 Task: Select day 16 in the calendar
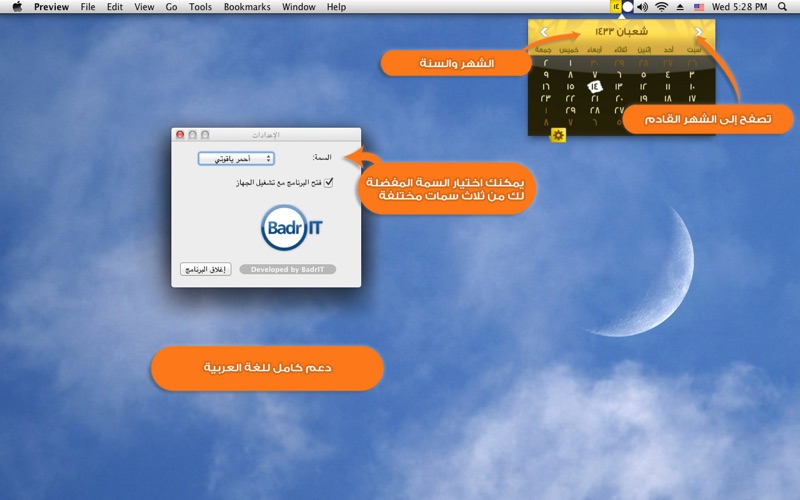click(x=545, y=87)
